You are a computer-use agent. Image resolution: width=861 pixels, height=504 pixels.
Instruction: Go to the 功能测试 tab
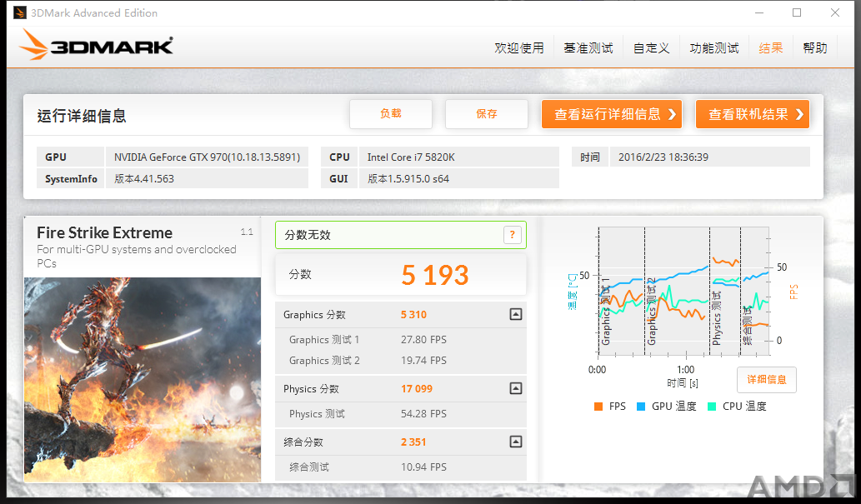coord(713,48)
